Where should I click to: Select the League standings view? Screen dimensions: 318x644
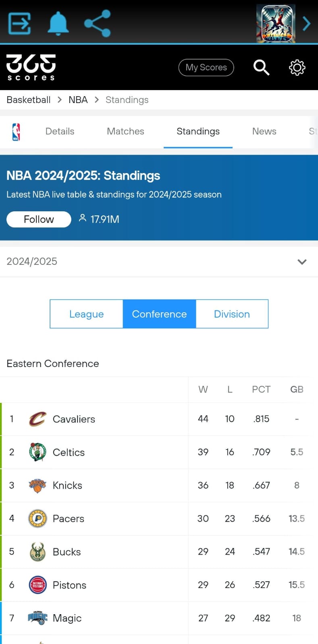click(x=86, y=314)
